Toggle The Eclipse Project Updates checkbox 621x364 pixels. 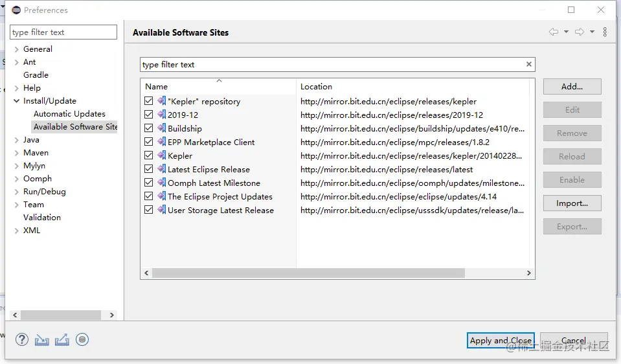[148, 196]
